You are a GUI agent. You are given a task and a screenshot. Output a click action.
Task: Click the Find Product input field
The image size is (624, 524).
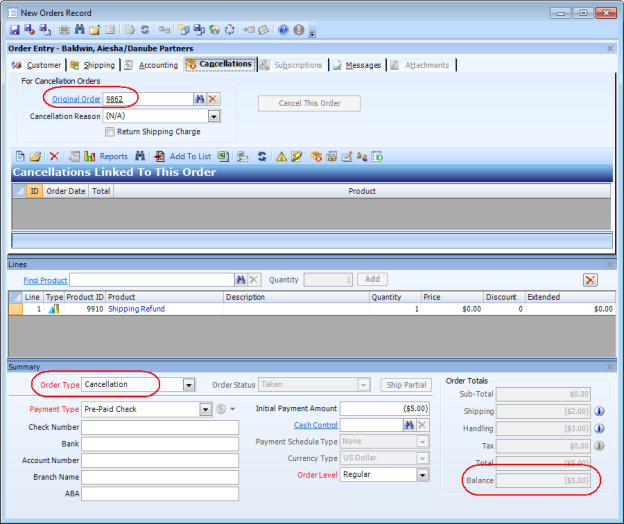(152, 280)
